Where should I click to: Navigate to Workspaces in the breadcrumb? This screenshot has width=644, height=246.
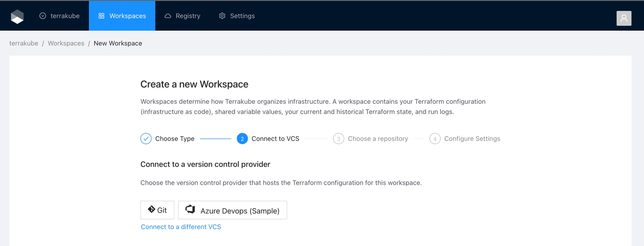pos(66,43)
